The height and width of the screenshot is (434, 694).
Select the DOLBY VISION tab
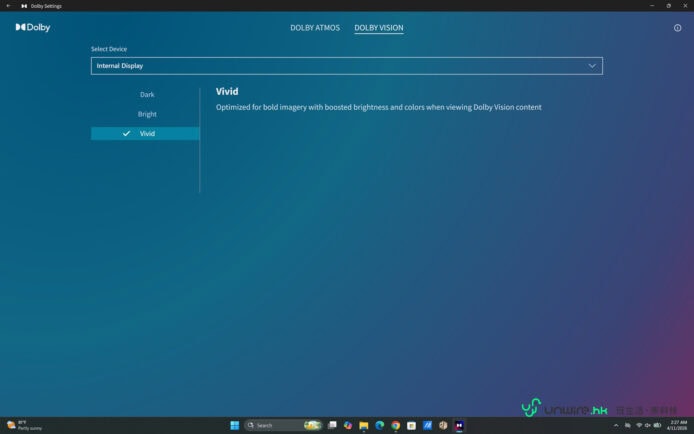[378, 28]
